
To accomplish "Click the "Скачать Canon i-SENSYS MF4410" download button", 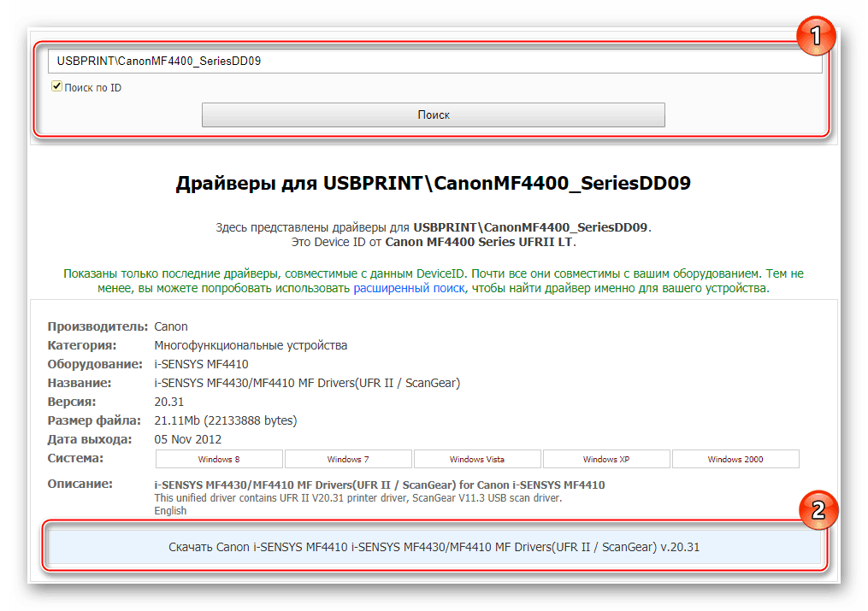I will click(x=434, y=547).
